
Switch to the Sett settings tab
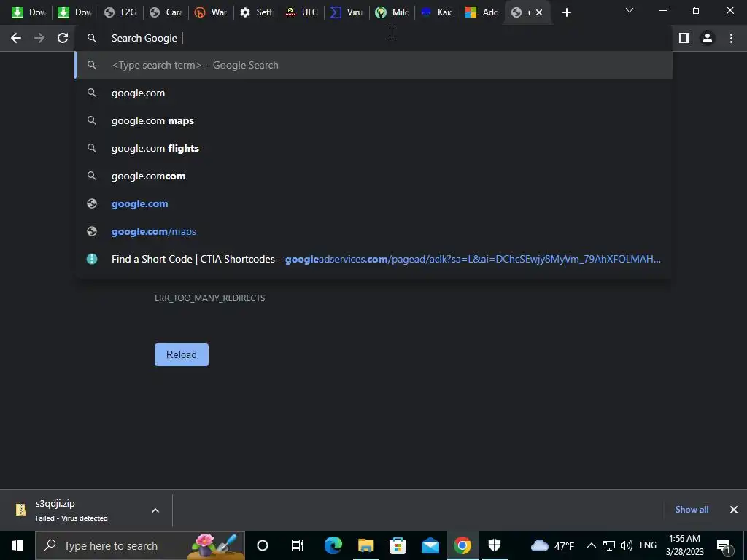click(x=256, y=12)
